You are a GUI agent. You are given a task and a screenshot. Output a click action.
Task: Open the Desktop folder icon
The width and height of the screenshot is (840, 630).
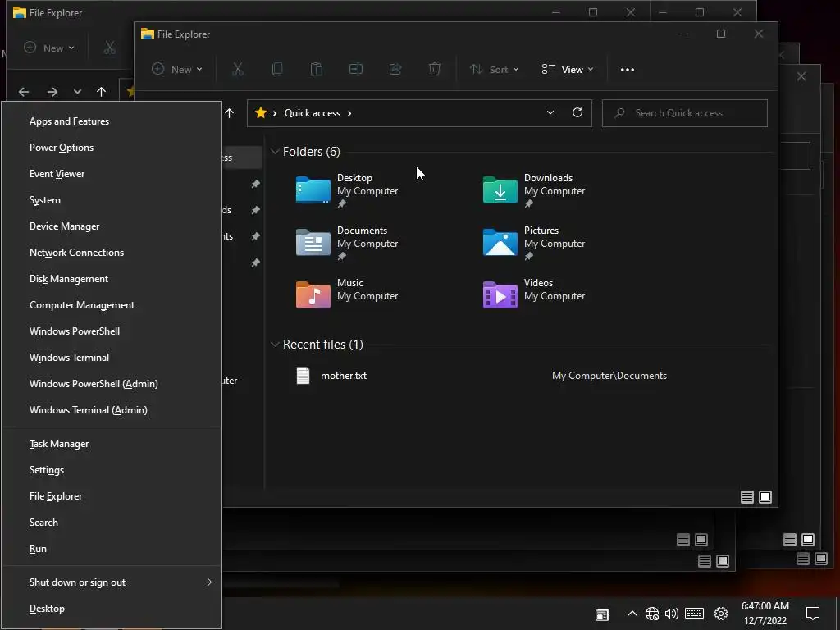coord(313,190)
